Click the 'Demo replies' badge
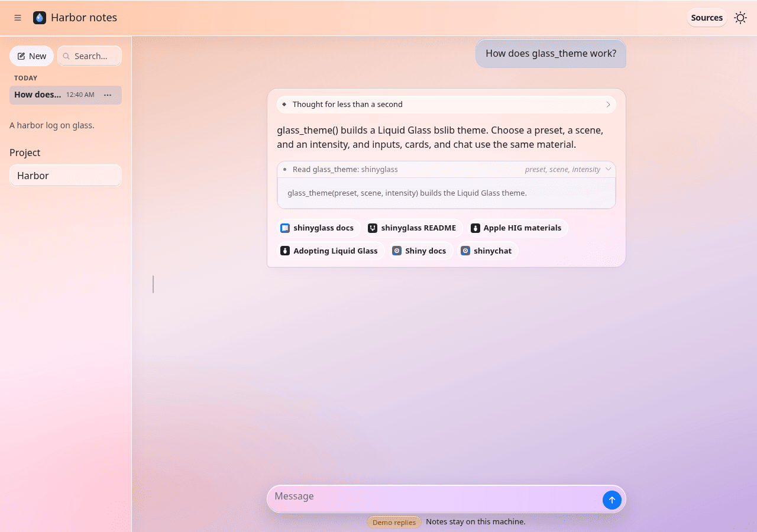This screenshot has height=532, width=757. click(394, 523)
